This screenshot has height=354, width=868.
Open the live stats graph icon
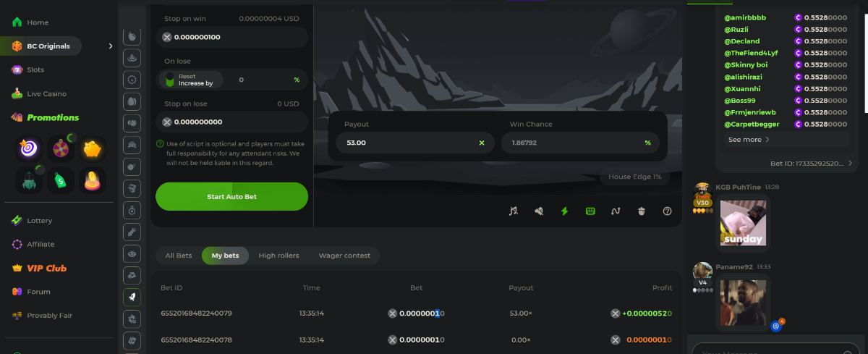[x=616, y=211]
